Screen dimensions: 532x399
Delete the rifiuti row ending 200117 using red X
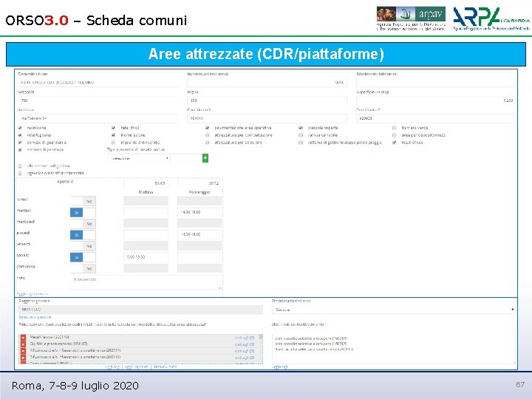click(23, 351)
